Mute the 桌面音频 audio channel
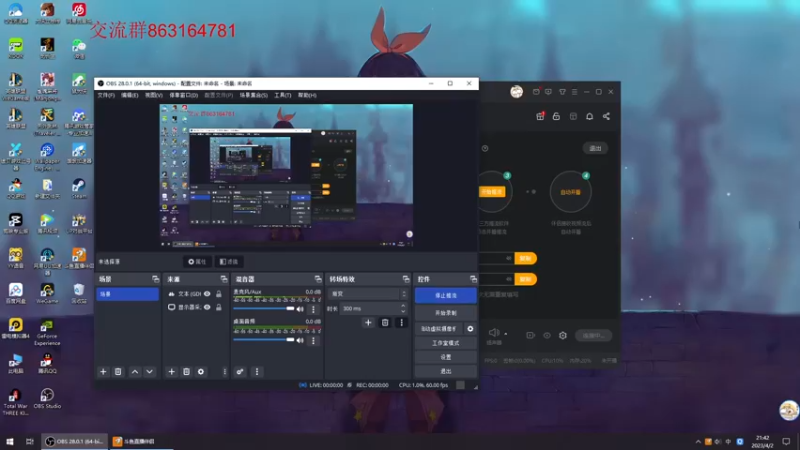The image size is (800, 450). 301,340
